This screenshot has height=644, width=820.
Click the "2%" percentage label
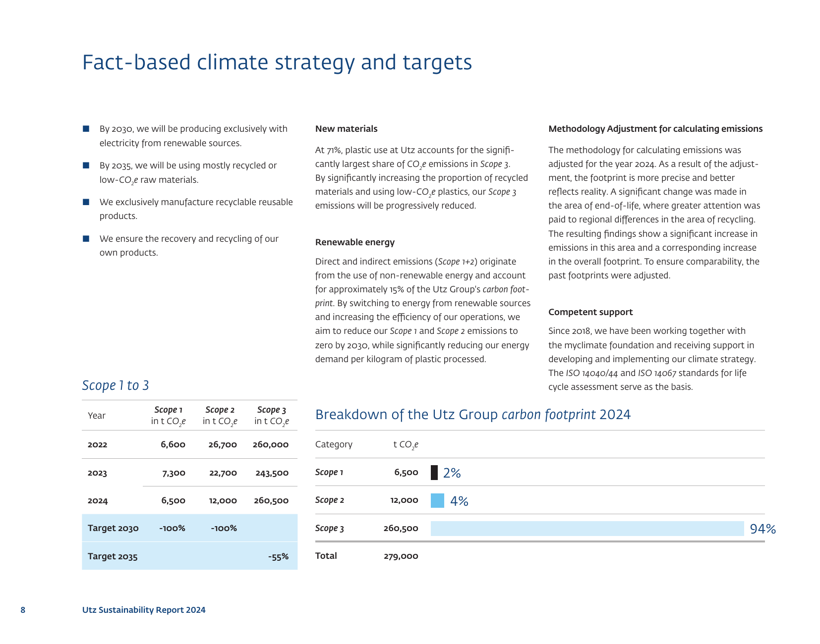[452, 473]
